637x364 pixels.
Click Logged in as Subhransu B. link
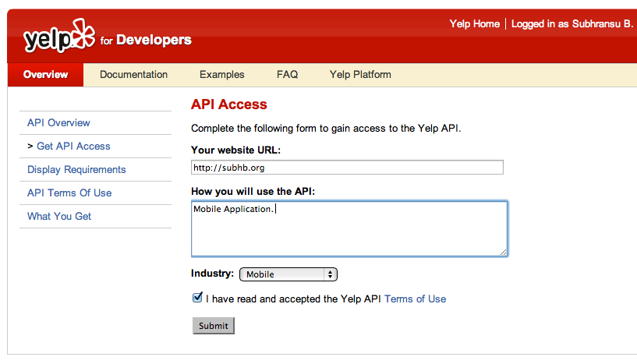pyautogui.click(x=572, y=24)
